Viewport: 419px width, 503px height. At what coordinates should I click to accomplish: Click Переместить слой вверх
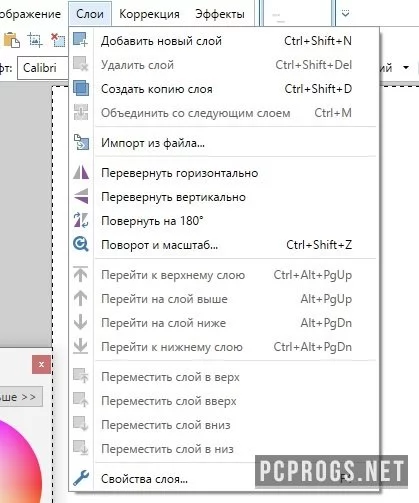224,401
